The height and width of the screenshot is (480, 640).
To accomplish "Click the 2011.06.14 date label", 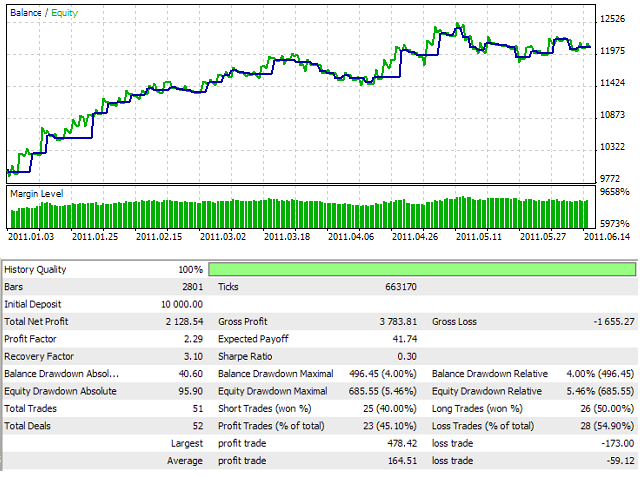I will (606, 237).
